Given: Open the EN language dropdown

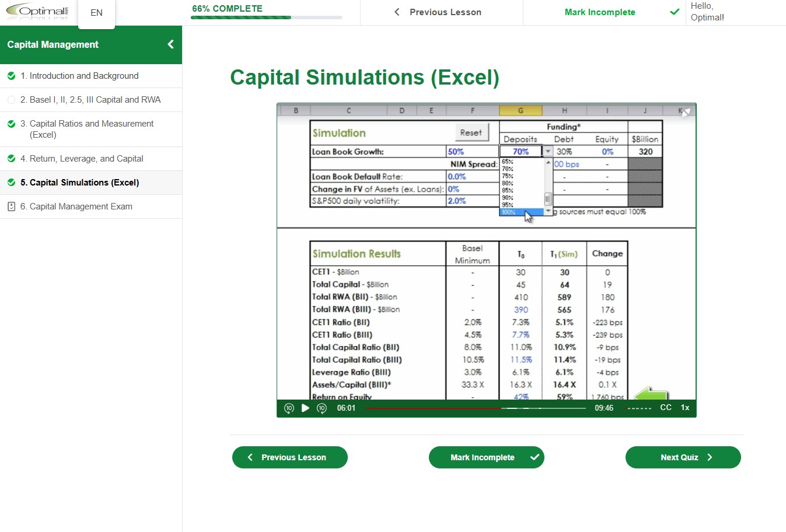Looking at the screenshot, I should click(x=96, y=12).
